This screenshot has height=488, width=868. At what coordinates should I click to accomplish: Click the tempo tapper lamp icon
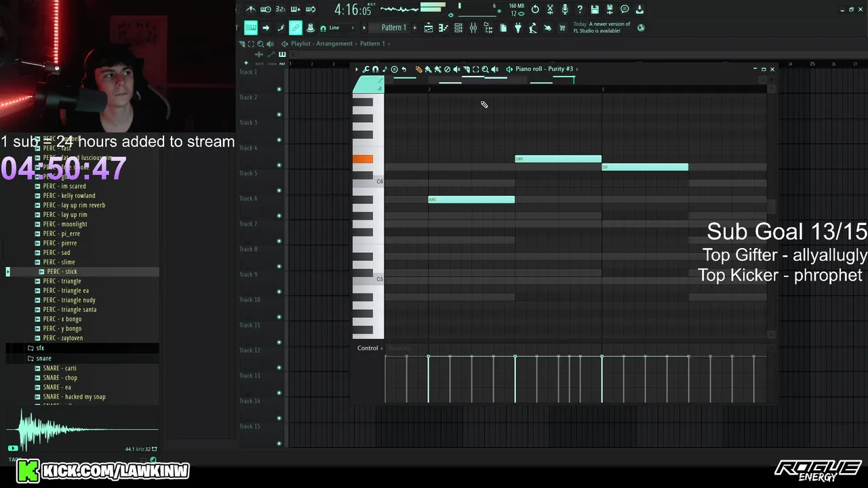click(x=532, y=28)
